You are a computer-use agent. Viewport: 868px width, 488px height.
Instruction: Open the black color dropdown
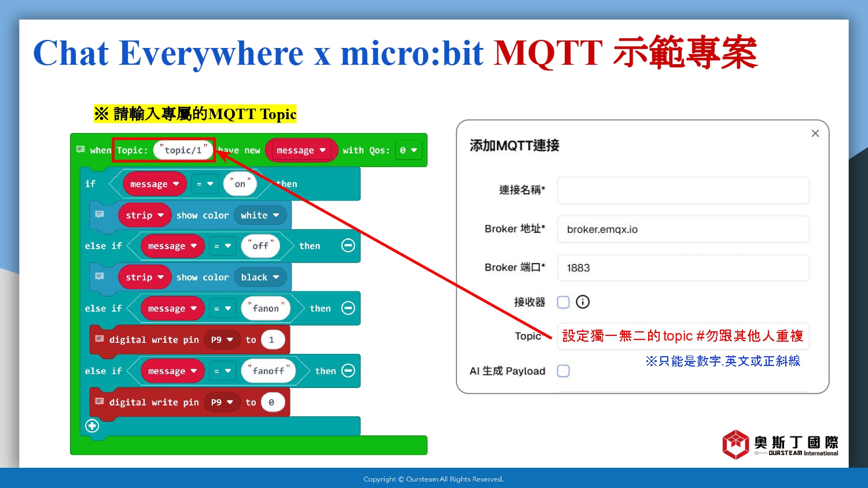pyautogui.click(x=260, y=278)
